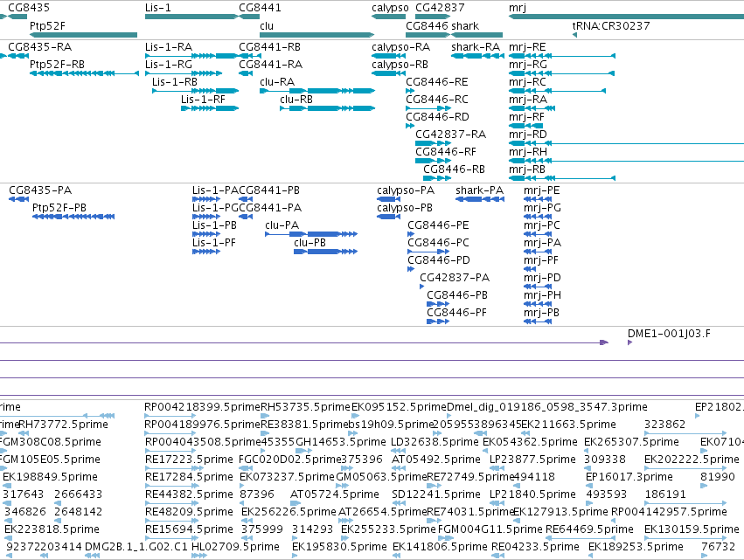Select the calypso-PB protein

(x=388, y=217)
